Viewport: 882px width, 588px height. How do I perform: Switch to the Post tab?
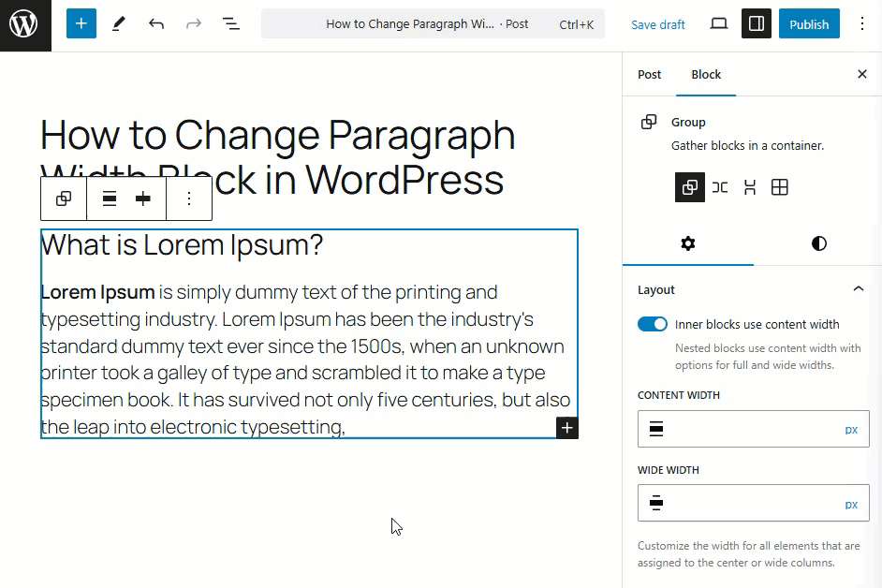[650, 74]
